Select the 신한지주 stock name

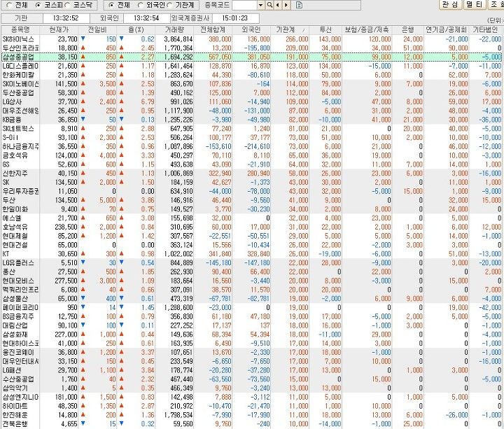(x=15, y=174)
